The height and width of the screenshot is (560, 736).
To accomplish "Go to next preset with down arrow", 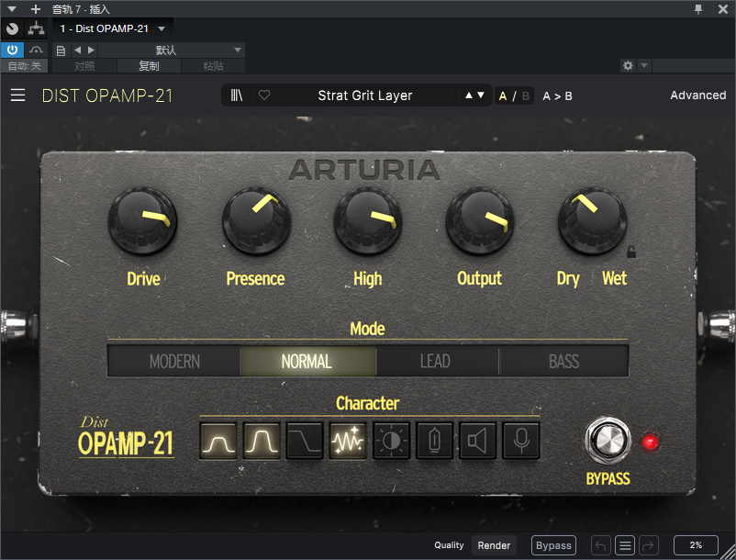I will (x=481, y=95).
